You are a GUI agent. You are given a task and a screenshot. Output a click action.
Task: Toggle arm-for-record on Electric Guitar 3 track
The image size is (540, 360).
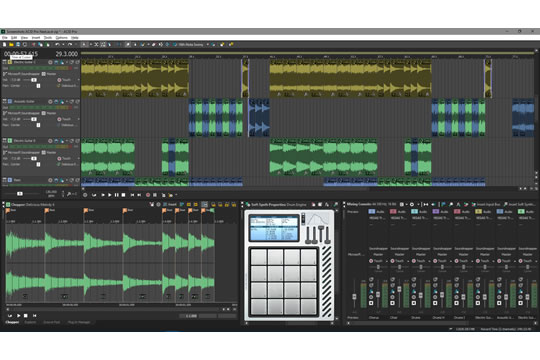coord(50,141)
